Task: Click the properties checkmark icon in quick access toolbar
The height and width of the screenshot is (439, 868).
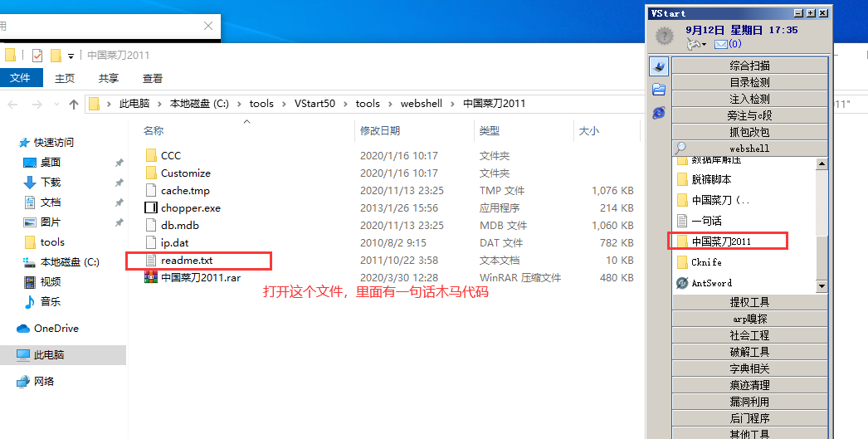Action: pos(37,56)
